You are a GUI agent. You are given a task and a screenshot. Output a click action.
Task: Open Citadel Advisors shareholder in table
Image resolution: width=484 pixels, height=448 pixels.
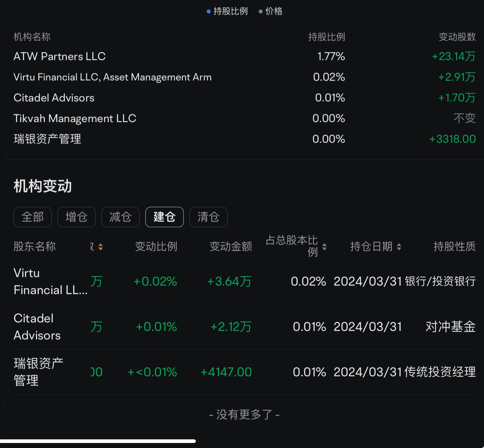(x=37, y=327)
